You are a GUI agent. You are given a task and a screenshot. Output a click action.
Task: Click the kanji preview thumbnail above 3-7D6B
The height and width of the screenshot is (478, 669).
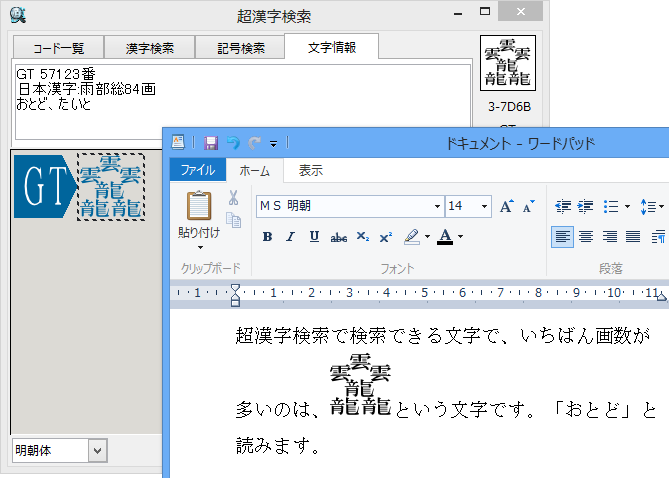click(x=507, y=64)
